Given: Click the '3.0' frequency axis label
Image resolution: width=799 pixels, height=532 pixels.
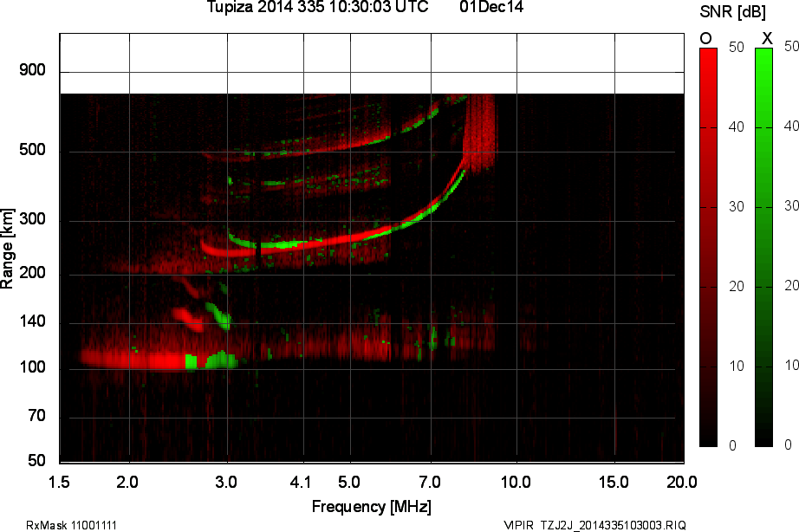Looking at the screenshot, I should pyautogui.click(x=226, y=482).
